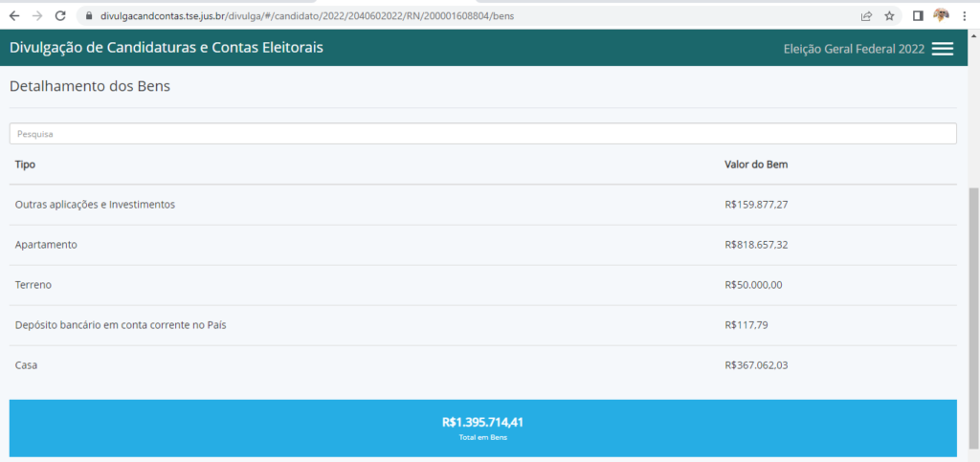Click the share page icon in address bar
This screenshot has height=462, width=980.
(x=866, y=15)
